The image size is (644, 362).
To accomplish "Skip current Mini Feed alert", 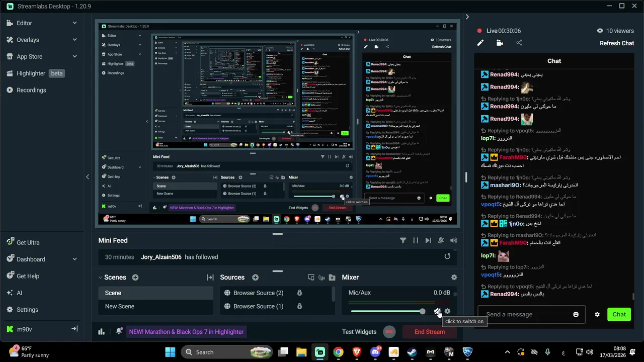I will [428, 240].
